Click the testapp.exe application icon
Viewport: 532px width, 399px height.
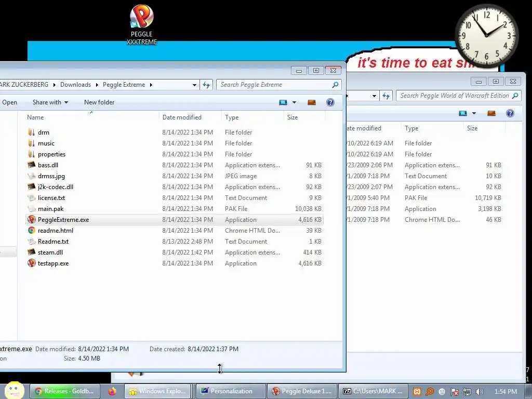(x=32, y=263)
